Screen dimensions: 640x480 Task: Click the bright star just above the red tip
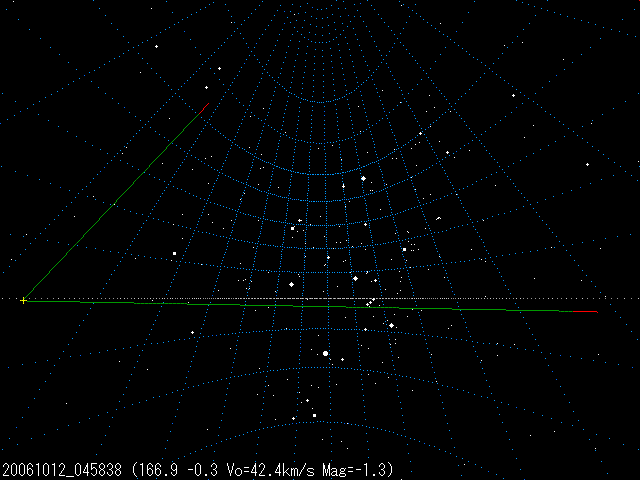point(207,87)
